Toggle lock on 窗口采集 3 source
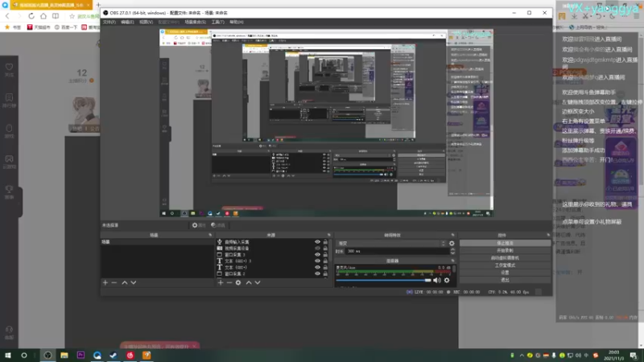The height and width of the screenshot is (362, 644). (x=325, y=255)
